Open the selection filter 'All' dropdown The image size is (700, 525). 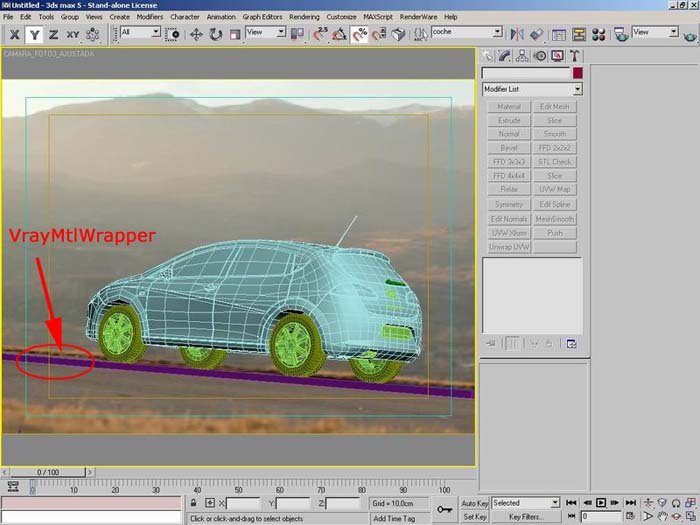point(155,33)
